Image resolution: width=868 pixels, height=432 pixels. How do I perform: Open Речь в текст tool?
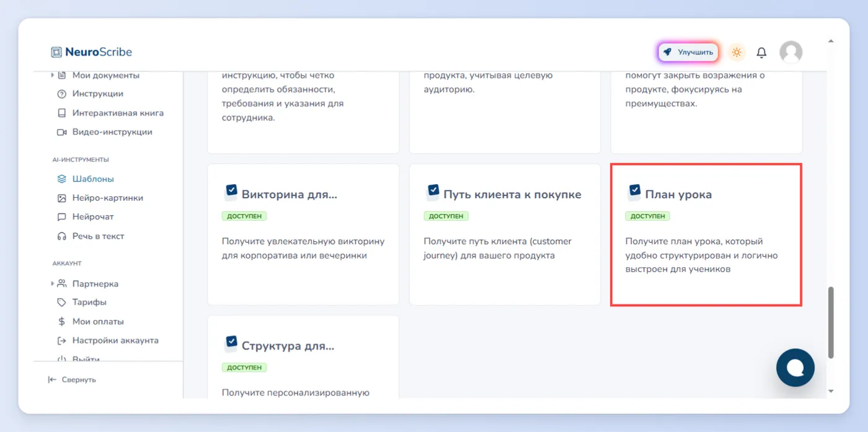click(98, 236)
